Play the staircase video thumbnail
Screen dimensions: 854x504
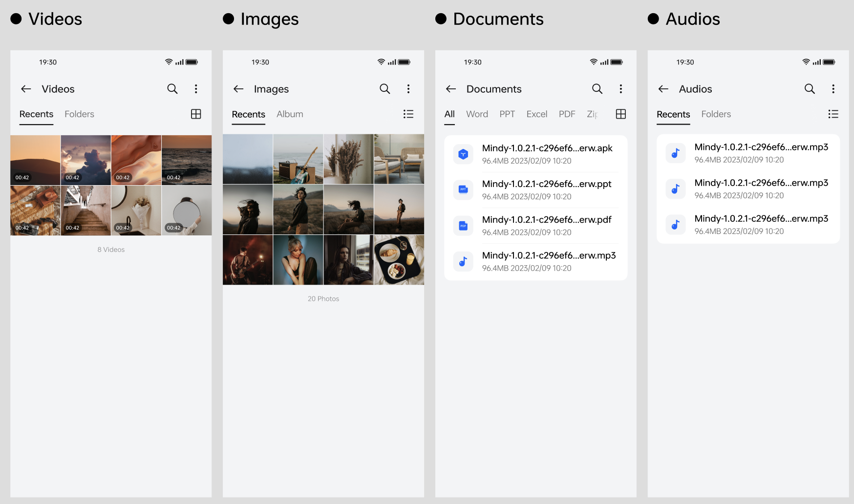(x=85, y=210)
